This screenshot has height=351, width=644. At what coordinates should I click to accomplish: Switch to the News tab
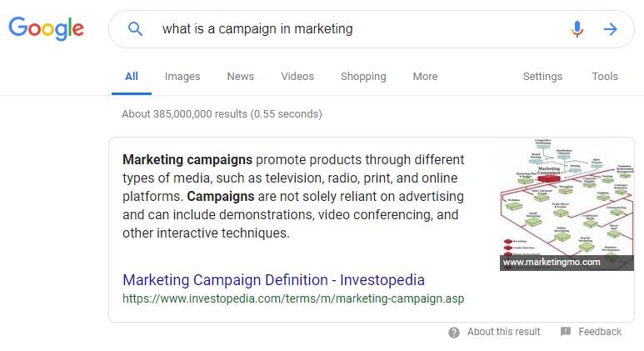tap(240, 77)
